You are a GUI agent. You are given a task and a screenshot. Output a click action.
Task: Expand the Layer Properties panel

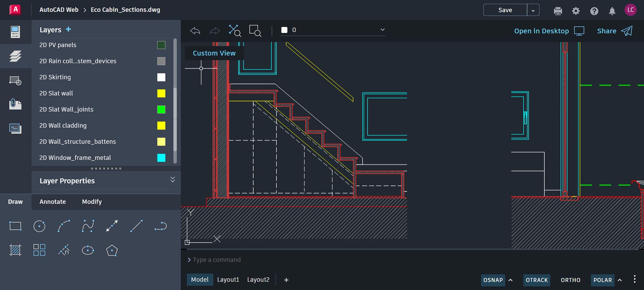tap(172, 180)
